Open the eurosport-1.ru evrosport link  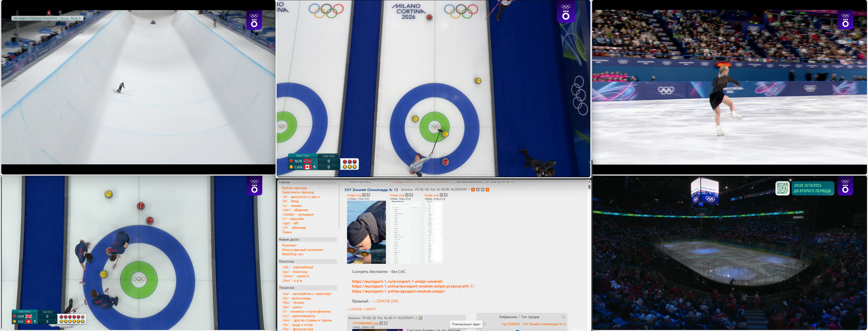(397, 282)
